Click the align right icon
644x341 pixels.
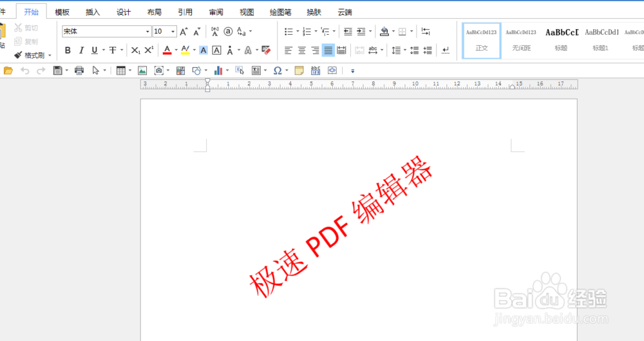[315, 50]
